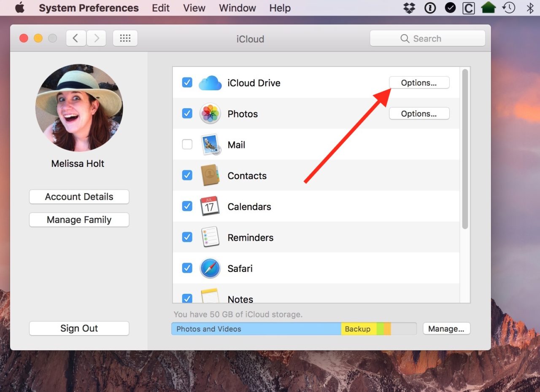540x392 pixels.
Task: Click the Sign Out button
Action: 79,329
